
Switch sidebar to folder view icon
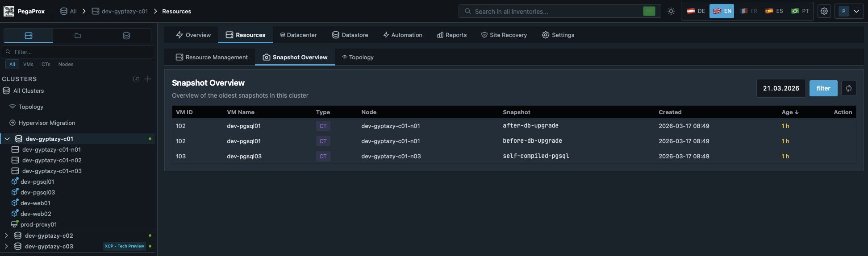coord(78,36)
